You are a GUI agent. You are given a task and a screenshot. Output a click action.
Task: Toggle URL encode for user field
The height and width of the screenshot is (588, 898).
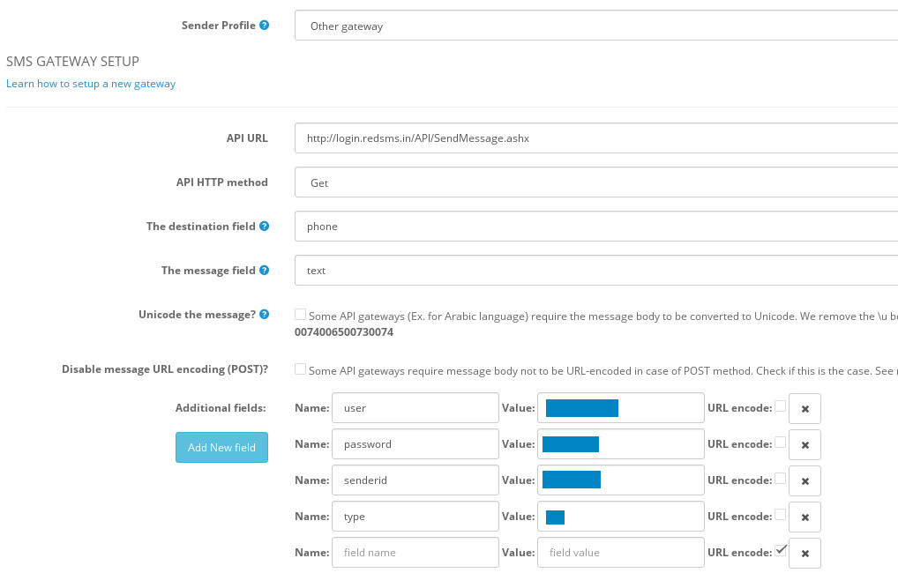pyautogui.click(x=780, y=406)
